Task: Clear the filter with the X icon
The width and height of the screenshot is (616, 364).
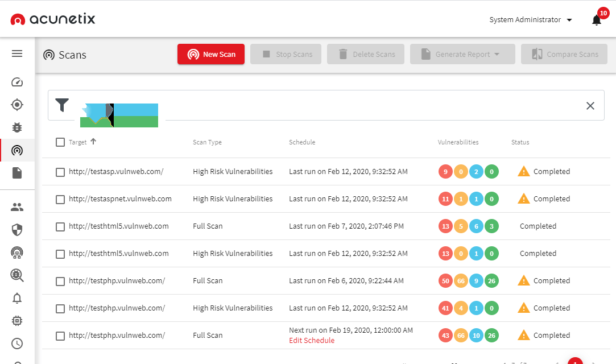Action: [x=590, y=106]
